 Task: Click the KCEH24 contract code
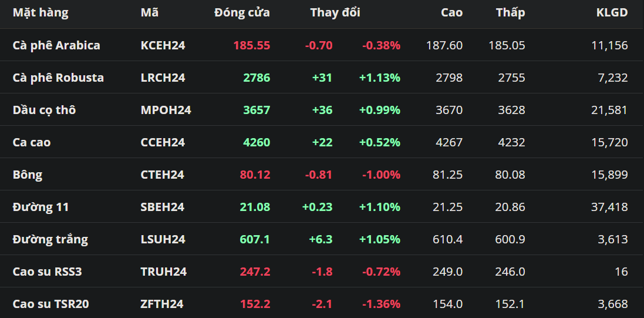(x=163, y=45)
